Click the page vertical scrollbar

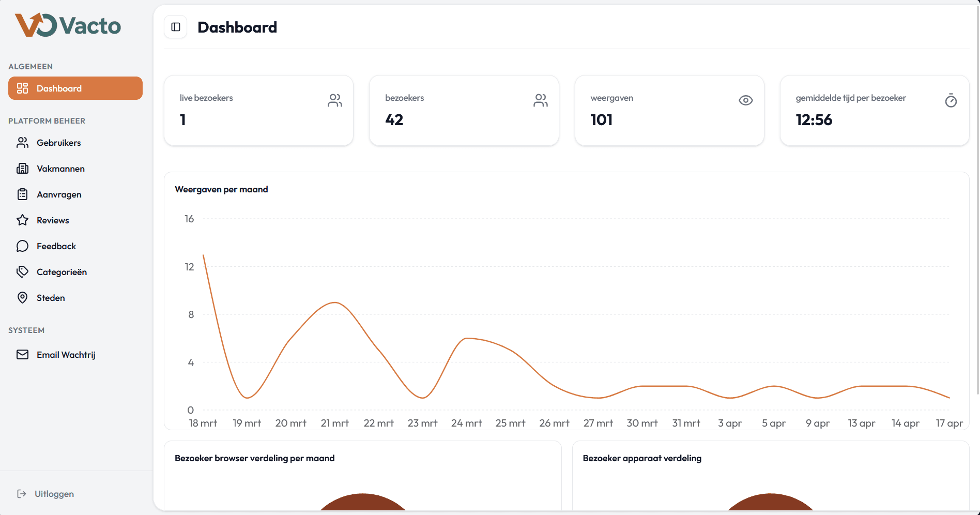pos(977,199)
